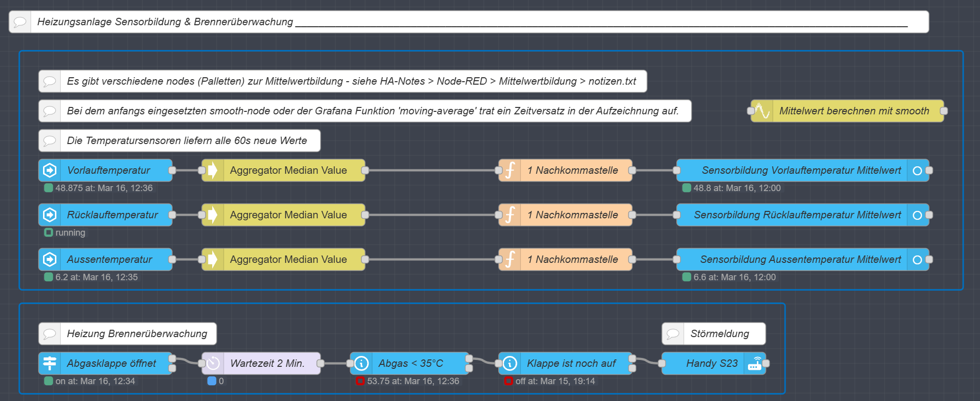The height and width of the screenshot is (401, 980).
Task: Select the Heizung Brennerüberwachung comment node
Action: click(x=137, y=334)
